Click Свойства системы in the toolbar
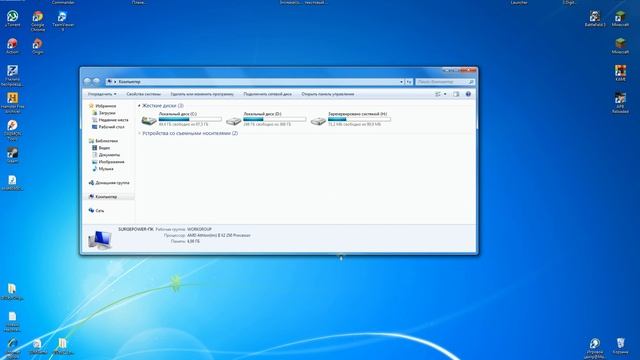This screenshot has width=640, height=360. 144,94
